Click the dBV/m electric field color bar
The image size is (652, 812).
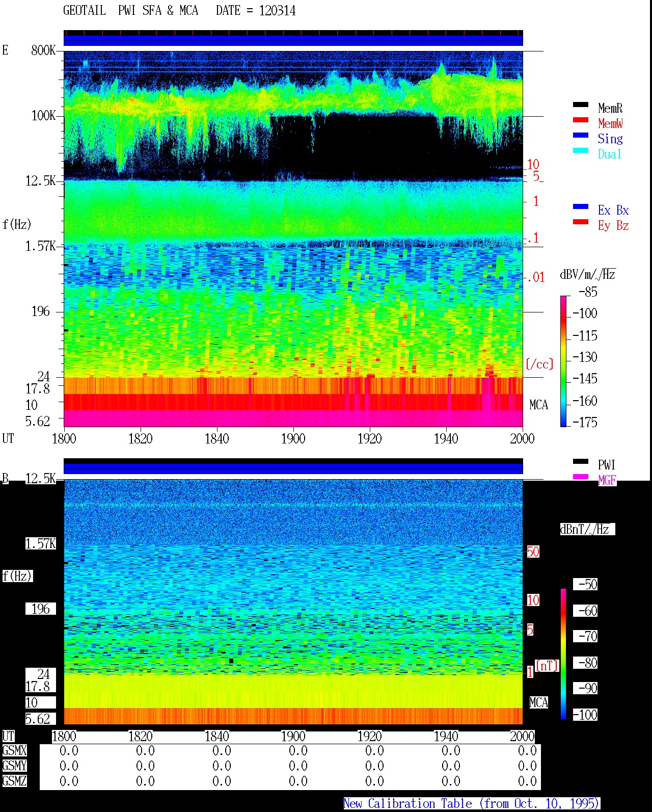click(x=563, y=361)
